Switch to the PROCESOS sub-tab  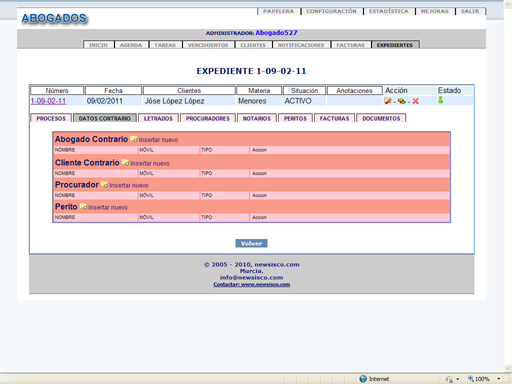point(51,118)
